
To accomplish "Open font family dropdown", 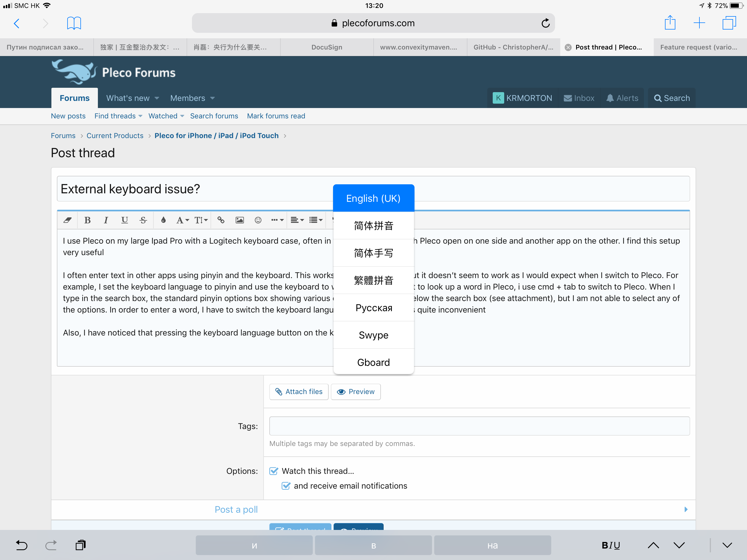I will click(x=183, y=220).
